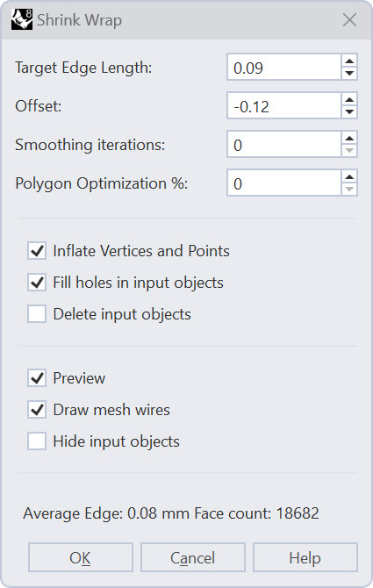The width and height of the screenshot is (373, 588).
Task: Increase Smoothing iterations with up arrow
Action: (349, 139)
